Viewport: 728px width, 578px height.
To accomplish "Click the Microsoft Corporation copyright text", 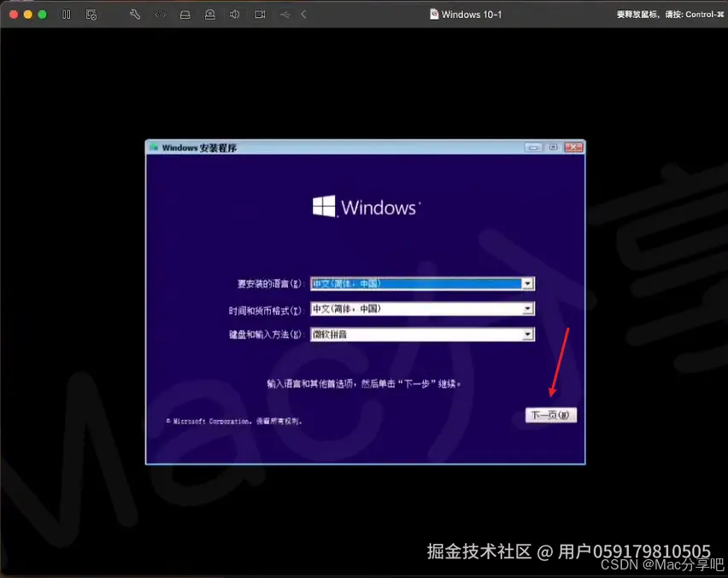I will pos(234,421).
